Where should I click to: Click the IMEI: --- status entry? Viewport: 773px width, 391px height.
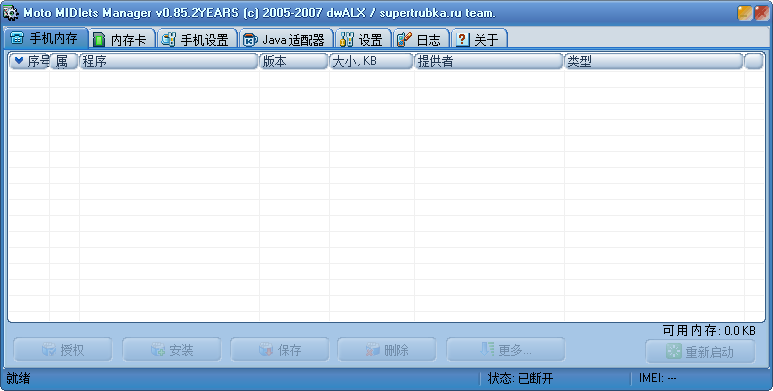click(x=658, y=378)
